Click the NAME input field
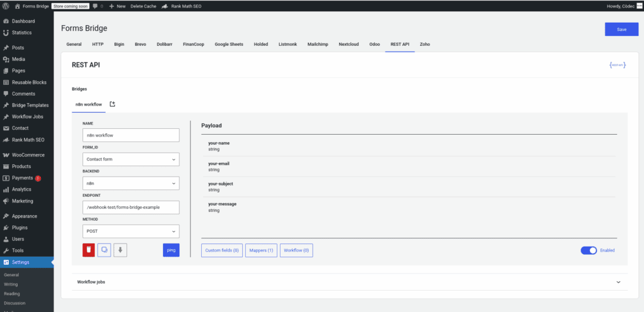This screenshot has width=644, height=312. point(131,135)
